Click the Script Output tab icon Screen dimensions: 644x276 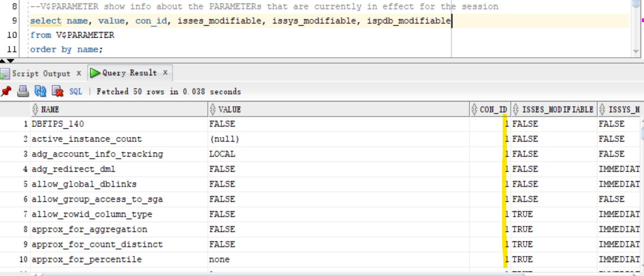click(x=5, y=73)
